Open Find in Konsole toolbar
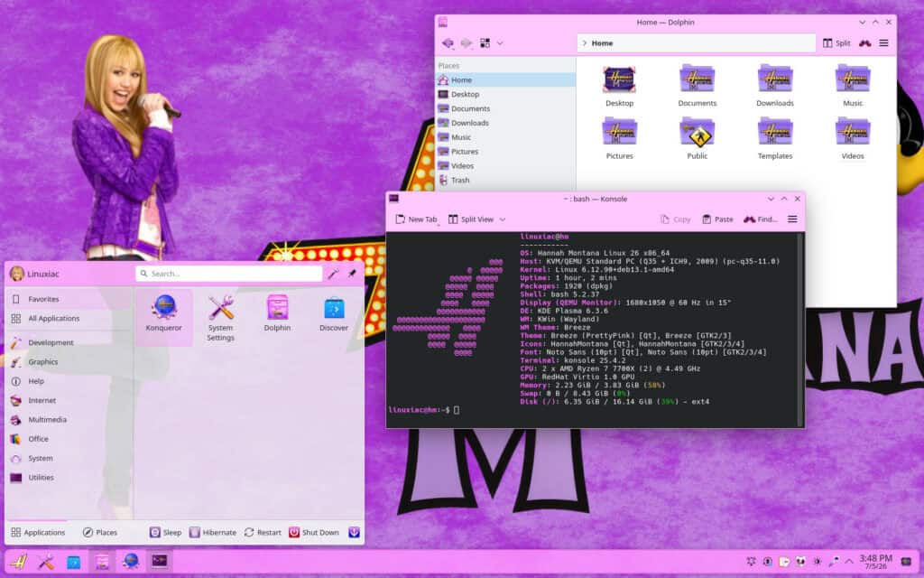Image resolution: width=924 pixels, height=578 pixels. [760, 219]
